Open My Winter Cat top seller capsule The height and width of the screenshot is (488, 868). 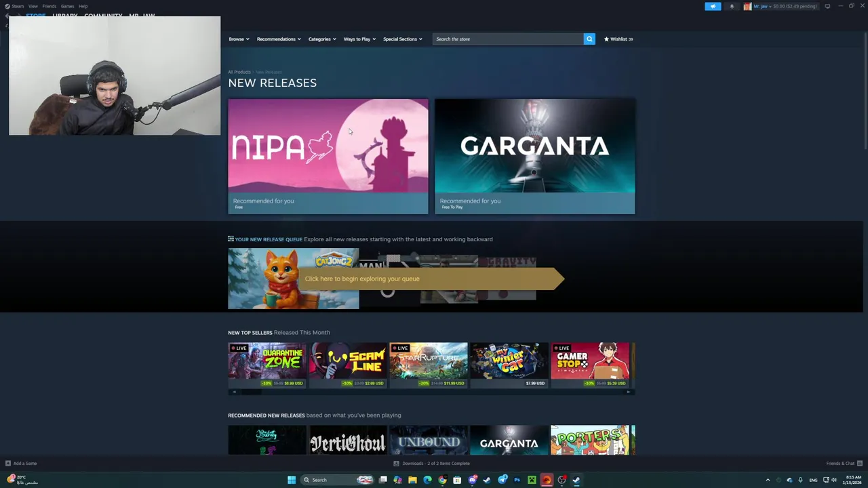pyautogui.click(x=509, y=365)
